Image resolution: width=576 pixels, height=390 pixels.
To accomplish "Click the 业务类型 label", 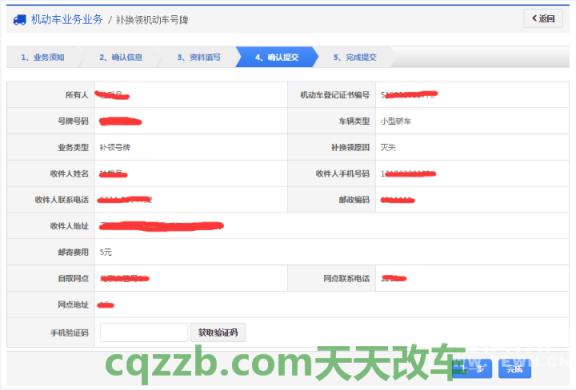I will pos(73,148).
